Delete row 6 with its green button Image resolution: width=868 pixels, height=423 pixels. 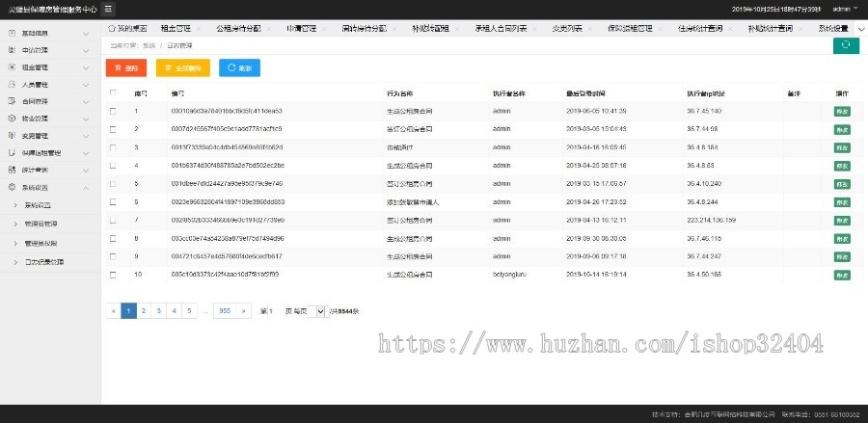point(842,203)
